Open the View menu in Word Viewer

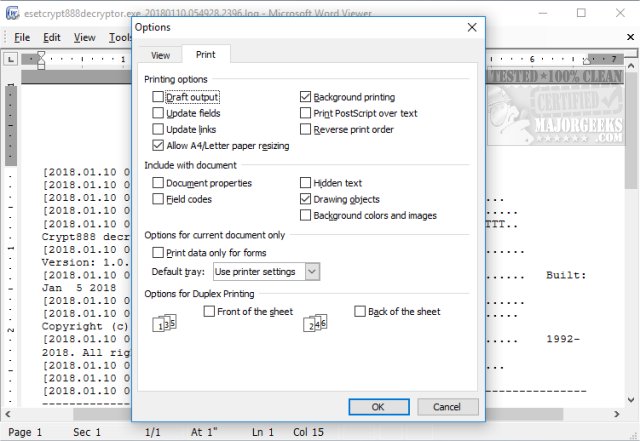[84, 38]
